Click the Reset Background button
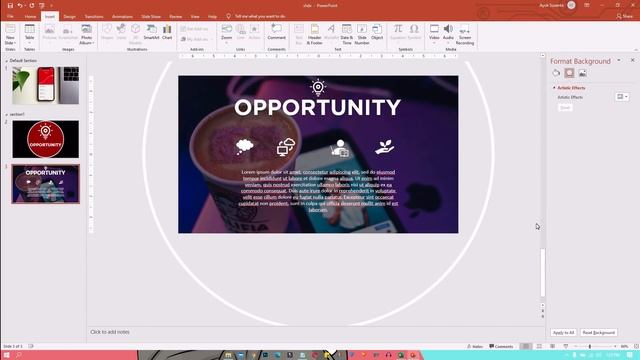 [x=598, y=333]
